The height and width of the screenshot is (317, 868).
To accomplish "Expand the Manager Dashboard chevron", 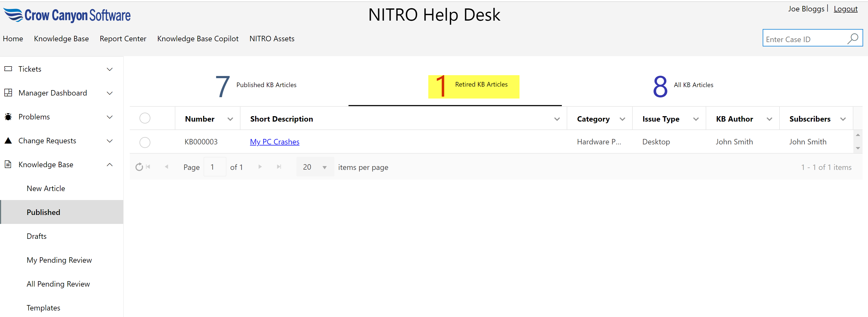I will tap(109, 93).
